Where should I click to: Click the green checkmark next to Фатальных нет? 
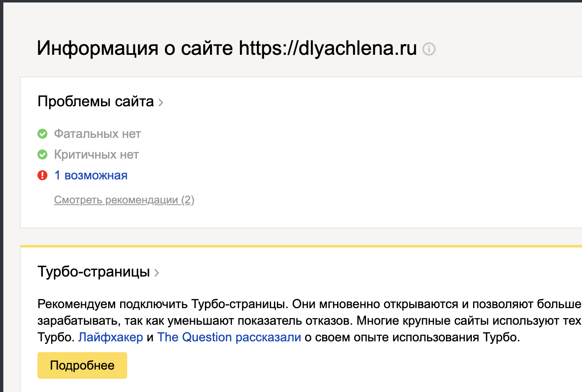tap(42, 134)
